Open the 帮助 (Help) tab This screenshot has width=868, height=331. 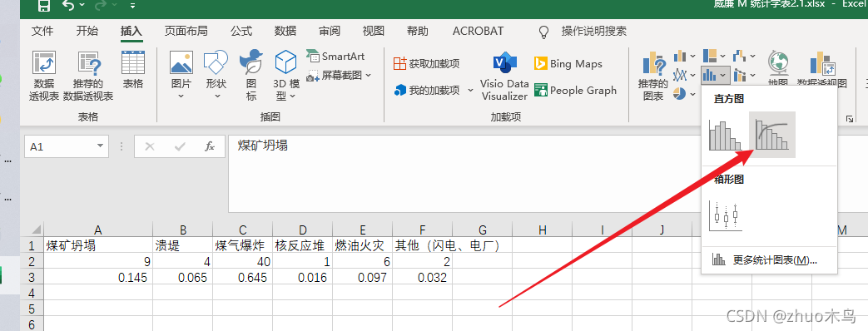(x=417, y=32)
